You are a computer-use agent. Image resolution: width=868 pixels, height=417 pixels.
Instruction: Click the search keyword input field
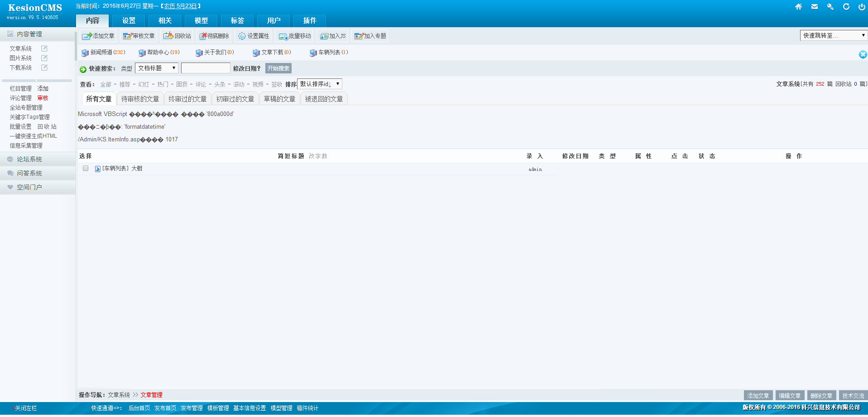[x=206, y=68]
